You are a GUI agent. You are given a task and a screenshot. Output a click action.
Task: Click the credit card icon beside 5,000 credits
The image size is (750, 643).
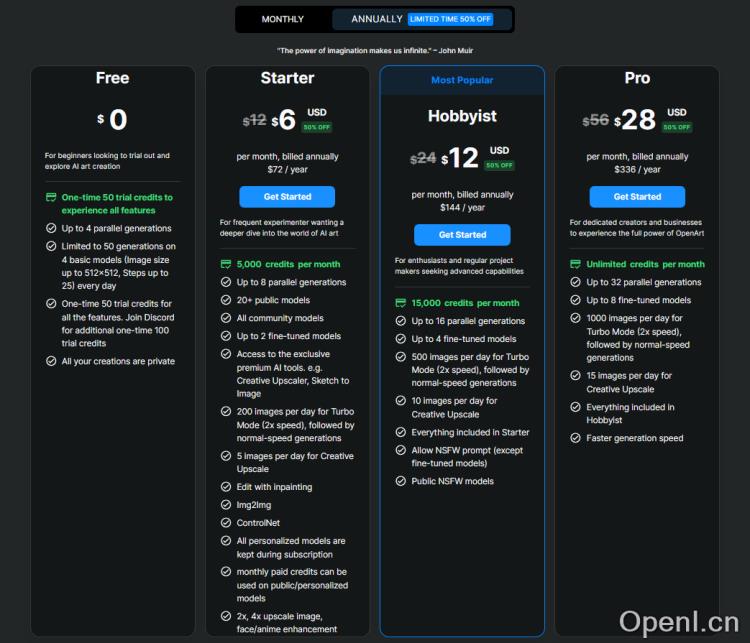pos(226,264)
